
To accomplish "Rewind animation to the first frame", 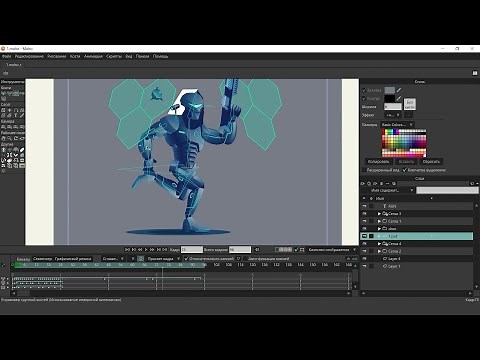I will [127, 249].
